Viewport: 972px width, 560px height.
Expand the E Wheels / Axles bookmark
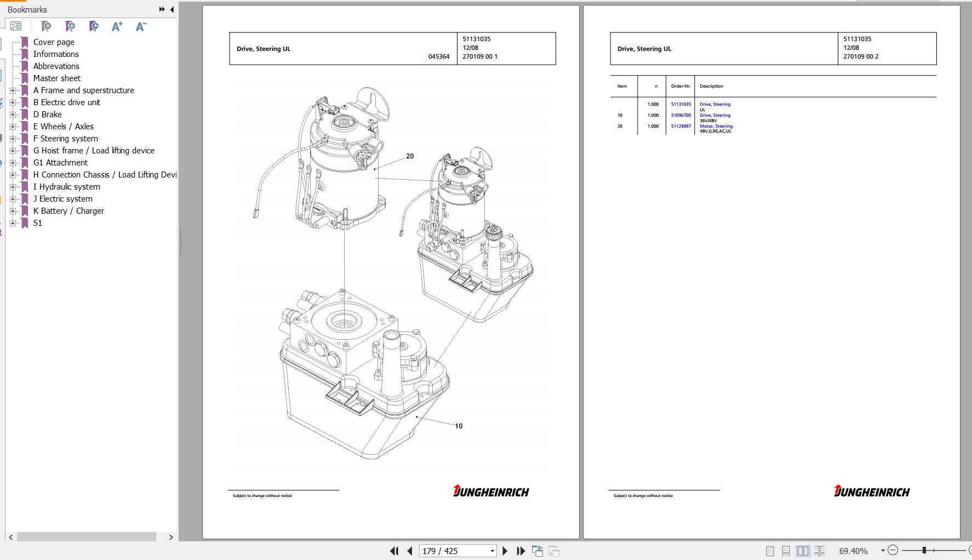[x=13, y=127]
